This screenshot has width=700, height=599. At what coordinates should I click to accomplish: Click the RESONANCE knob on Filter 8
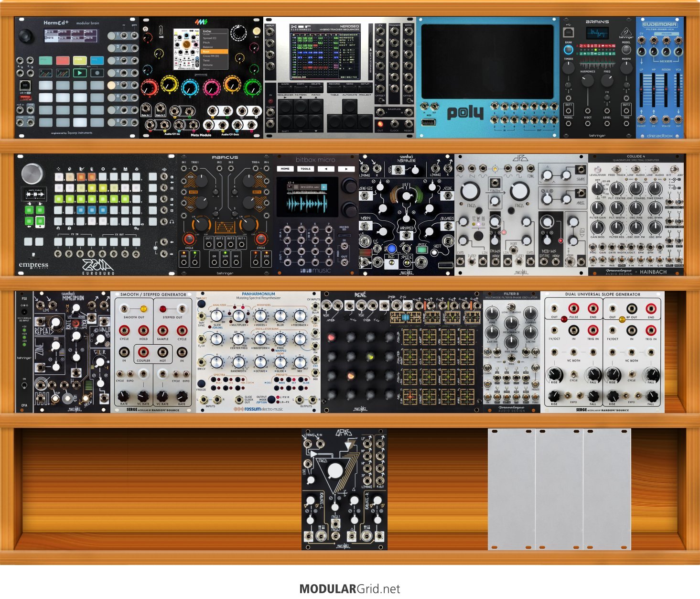click(x=511, y=324)
